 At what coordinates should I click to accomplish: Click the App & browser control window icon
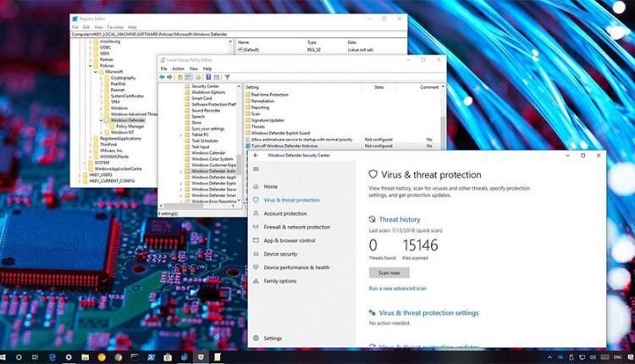(x=256, y=240)
